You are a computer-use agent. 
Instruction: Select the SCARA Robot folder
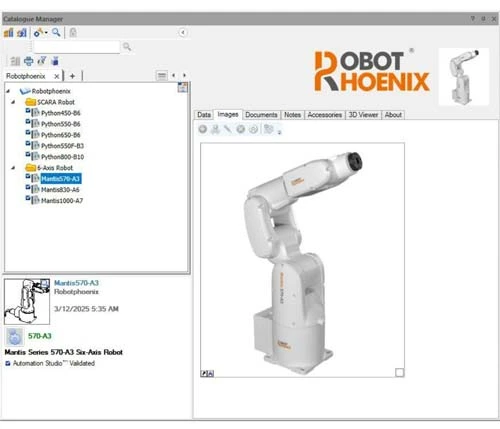(56, 102)
